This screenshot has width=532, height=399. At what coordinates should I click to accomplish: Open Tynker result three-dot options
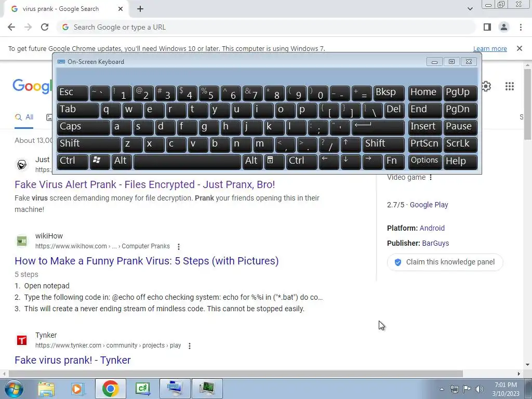click(x=189, y=345)
